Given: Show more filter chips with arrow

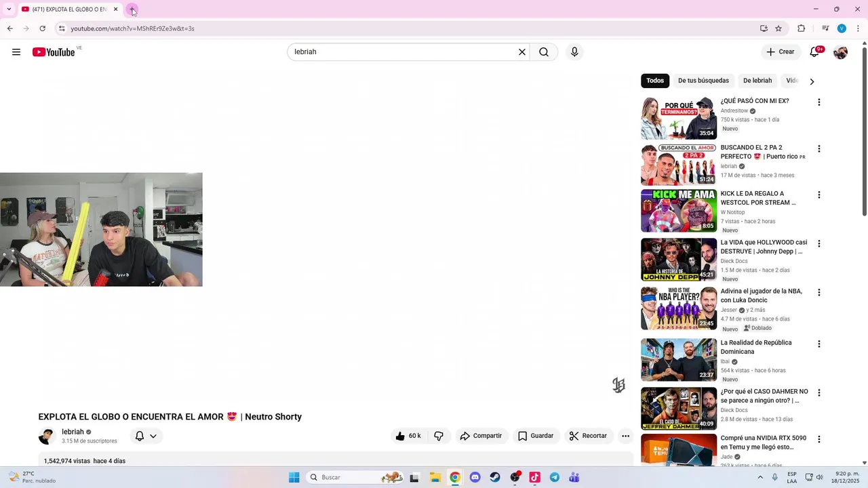Looking at the screenshot, I should click(812, 81).
